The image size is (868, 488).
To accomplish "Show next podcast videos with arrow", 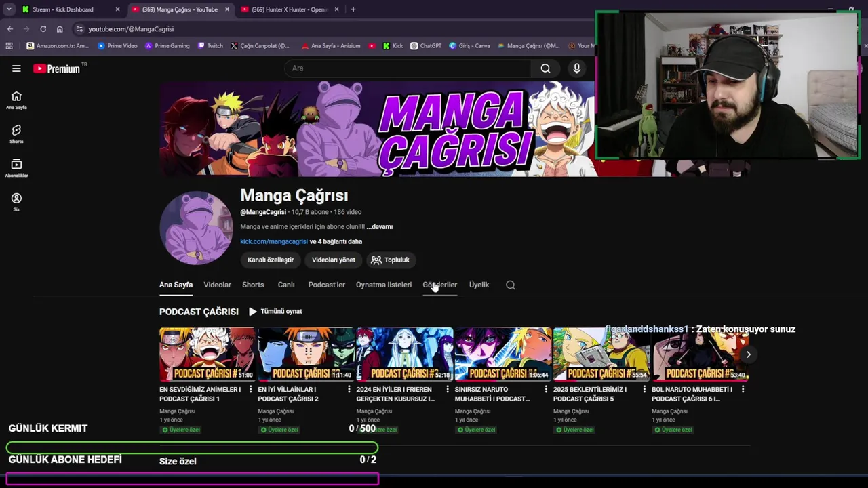I will (x=748, y=354).
